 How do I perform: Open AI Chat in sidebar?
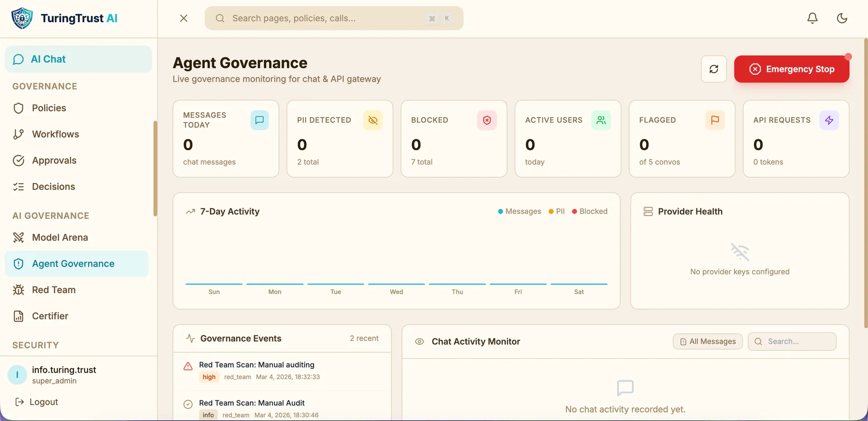pyautogui.click(x=79, y=59)
